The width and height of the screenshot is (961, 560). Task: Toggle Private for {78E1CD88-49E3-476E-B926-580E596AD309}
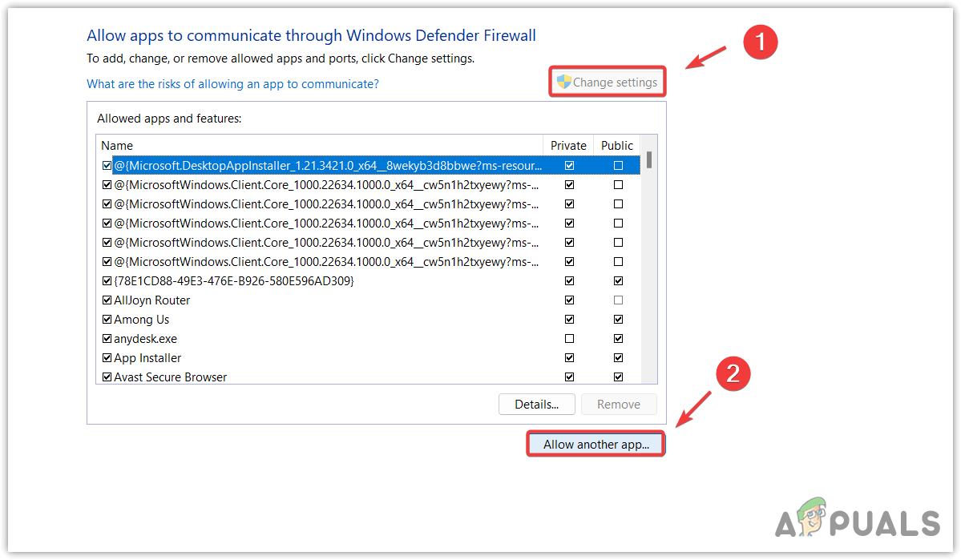tap(569, 280)
